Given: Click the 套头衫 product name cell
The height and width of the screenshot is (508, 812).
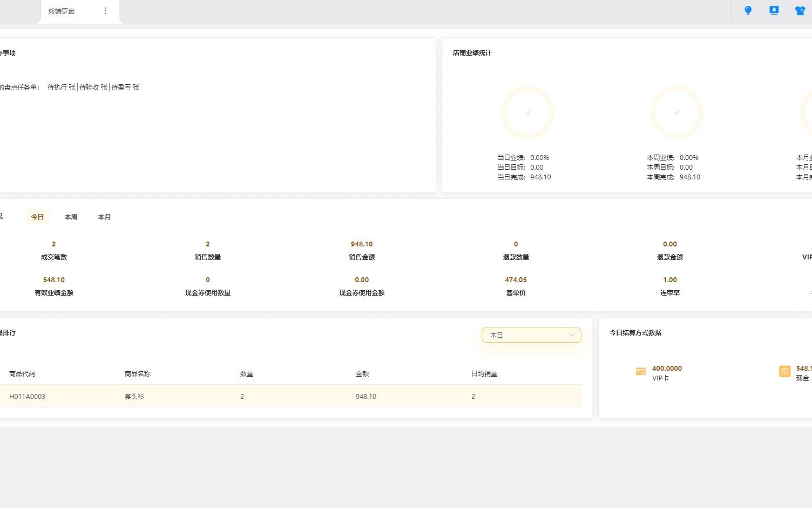Looking at the screenshot, I should coord(134,396).
